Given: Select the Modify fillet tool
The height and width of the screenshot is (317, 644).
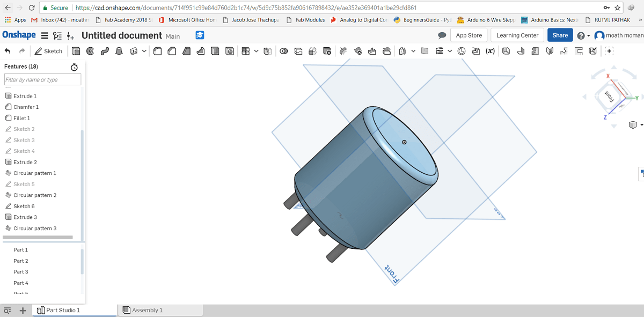Looking at the screenshot, I should pos(343,51).
